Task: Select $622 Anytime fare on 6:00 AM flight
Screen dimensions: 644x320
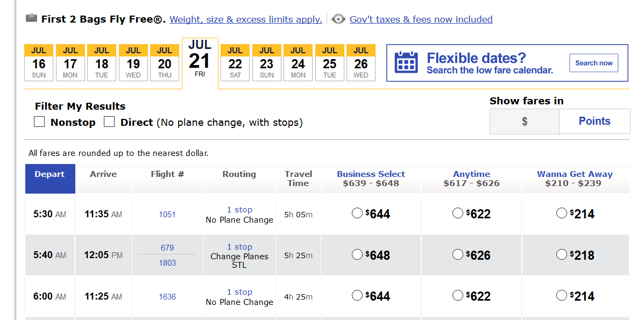Action: (x=457, y=295)
